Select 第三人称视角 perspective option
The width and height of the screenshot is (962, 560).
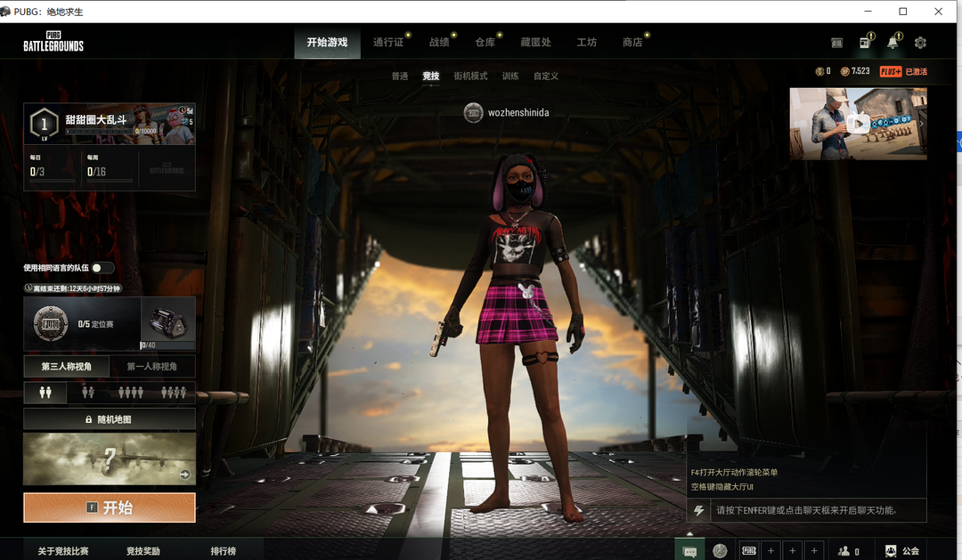coord(66,366)
